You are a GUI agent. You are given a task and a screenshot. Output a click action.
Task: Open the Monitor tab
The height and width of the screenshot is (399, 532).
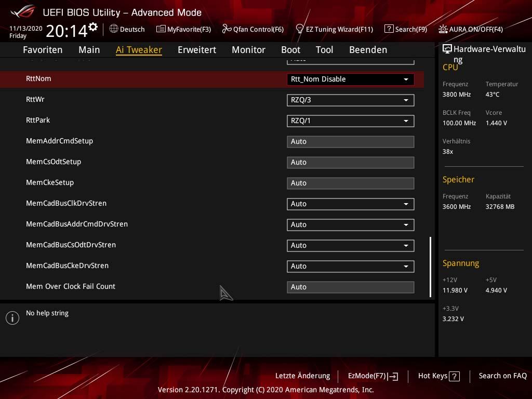click(248, 50)
